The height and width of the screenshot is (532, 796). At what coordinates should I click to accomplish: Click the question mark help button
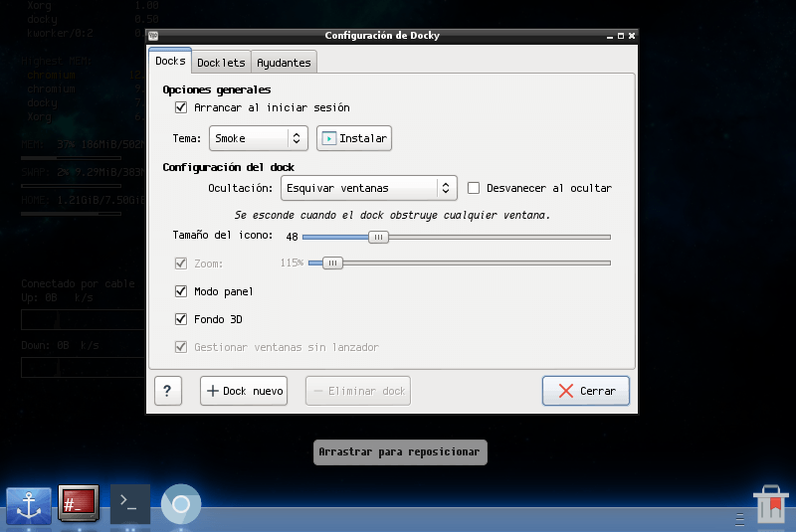(x=168, y=391)
